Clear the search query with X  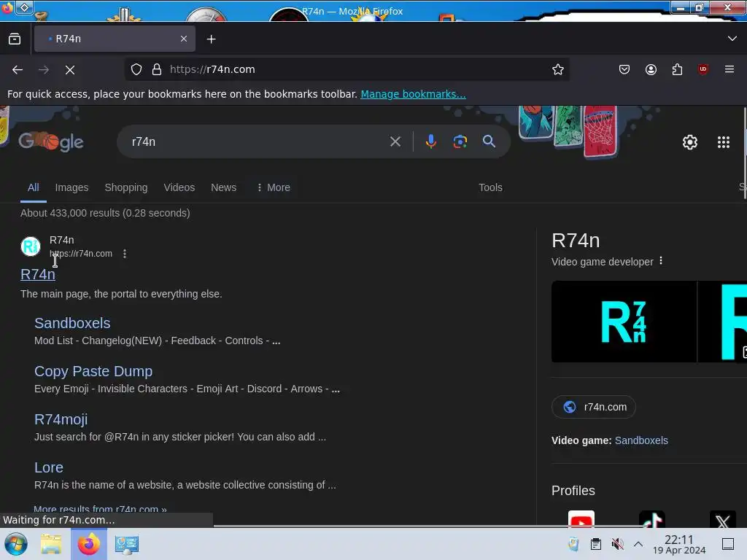click(395, 141)
